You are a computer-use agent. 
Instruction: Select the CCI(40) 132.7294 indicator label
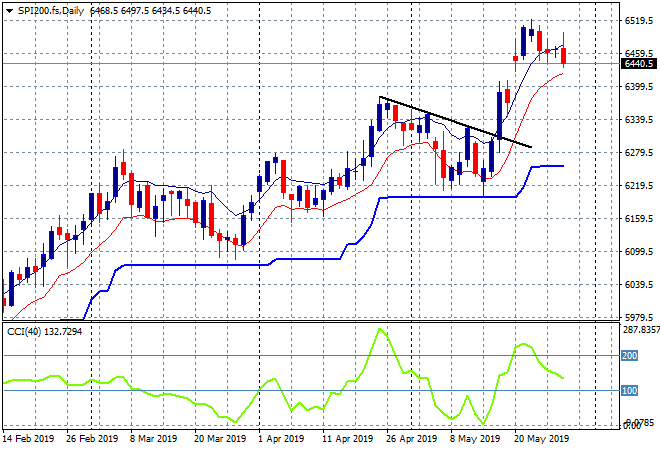click(44, 332)
